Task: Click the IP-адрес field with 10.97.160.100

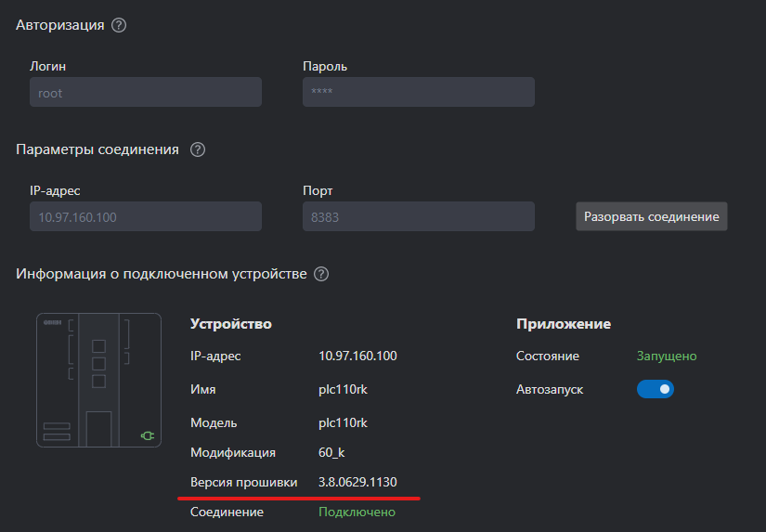Action: point(146,216)
